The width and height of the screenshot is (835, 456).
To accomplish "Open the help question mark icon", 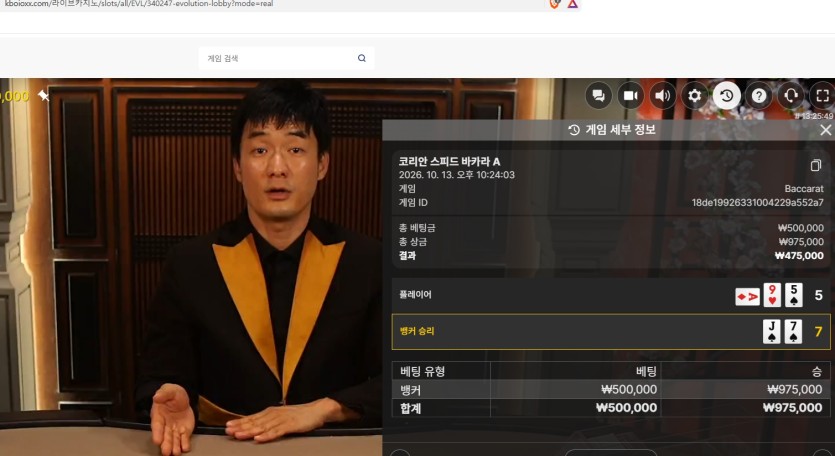I will [x=759, y=96].
